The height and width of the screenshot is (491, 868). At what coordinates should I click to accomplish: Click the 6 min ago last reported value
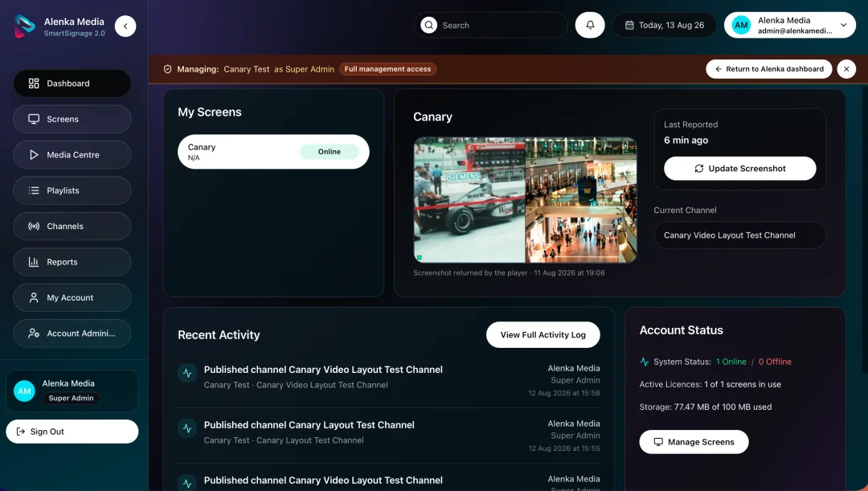(x=686, y=140)
